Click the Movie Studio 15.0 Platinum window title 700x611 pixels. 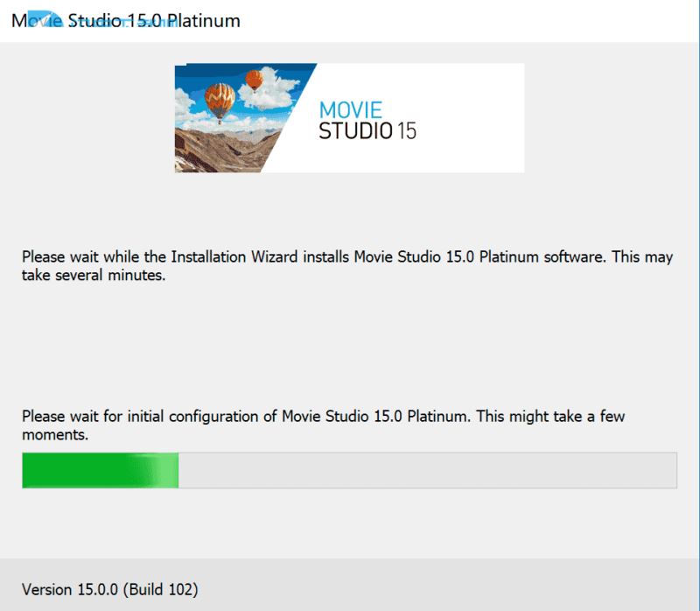pyautogui.click(x=125, y=19)
